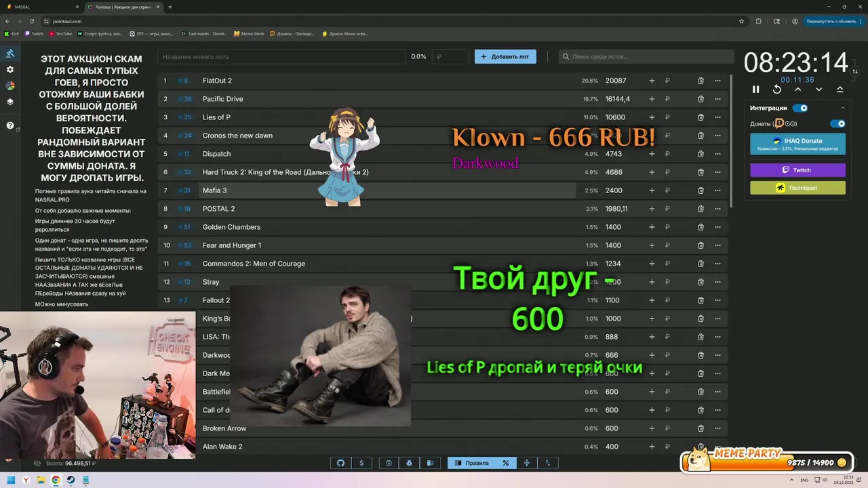This screenshot has width=868, height=488.
Task: Open the help question mark icon
Action: (10, 125)
